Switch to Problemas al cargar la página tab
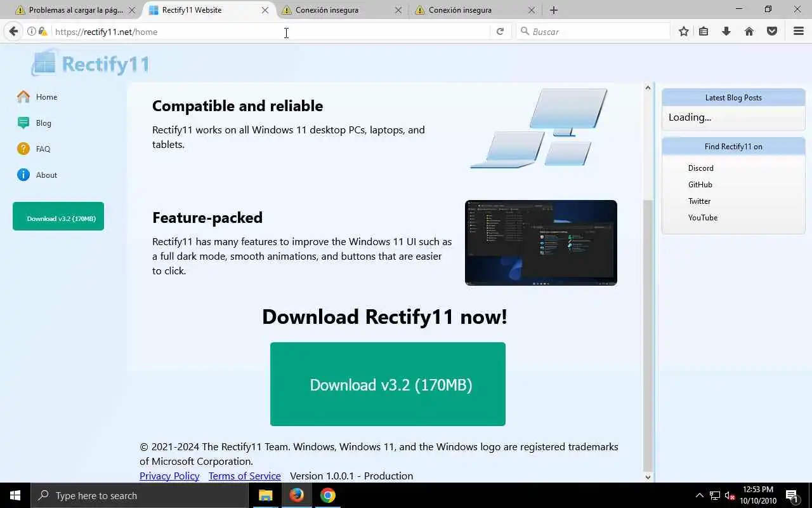This screenshot has width=812, height=508. (x=76, y=10)
